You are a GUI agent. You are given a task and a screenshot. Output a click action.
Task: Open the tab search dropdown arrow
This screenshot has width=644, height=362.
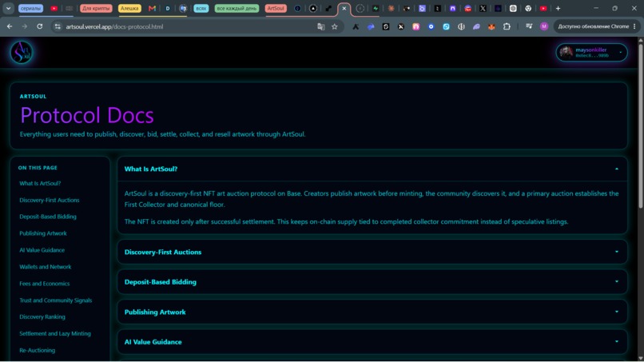[8, 8]
